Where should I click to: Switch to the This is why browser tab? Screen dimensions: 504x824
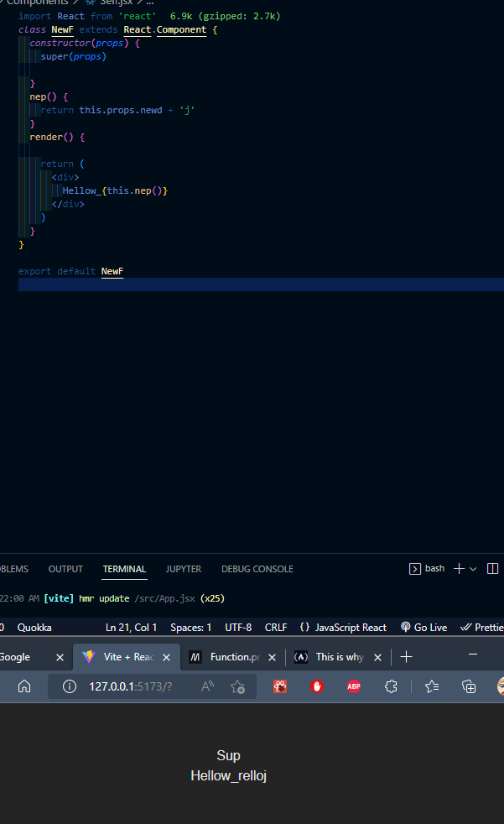(340, 657)
